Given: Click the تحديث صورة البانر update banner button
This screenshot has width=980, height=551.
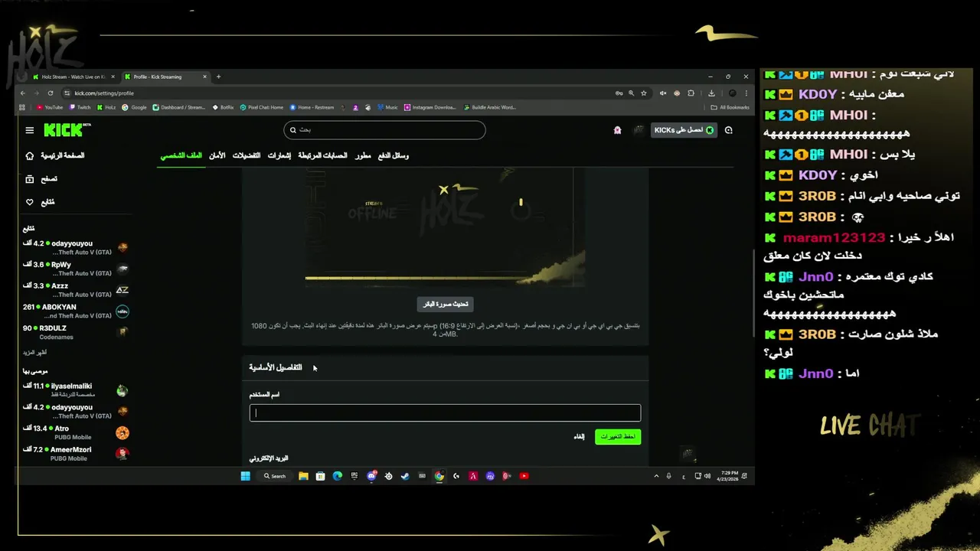Looking at the screenshot, I should (446, 304).
